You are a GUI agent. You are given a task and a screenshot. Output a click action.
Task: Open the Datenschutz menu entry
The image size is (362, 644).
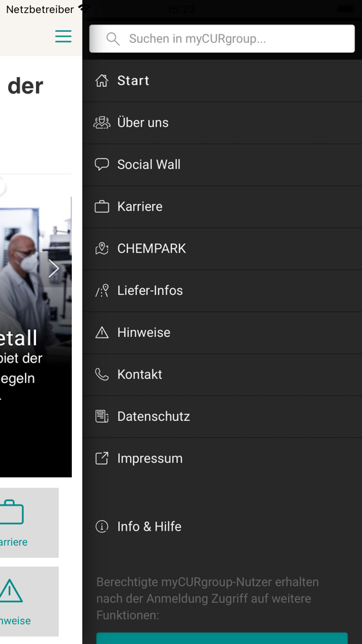click(x=222, y=416)
